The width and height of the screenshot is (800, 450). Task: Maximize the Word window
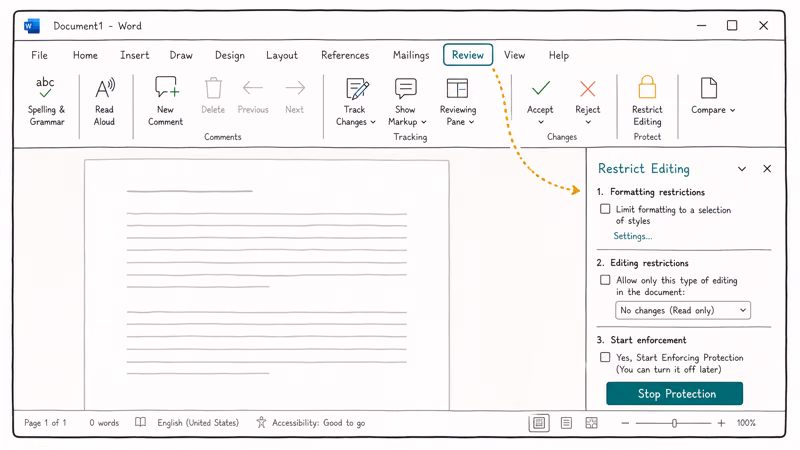pos(732,26)
